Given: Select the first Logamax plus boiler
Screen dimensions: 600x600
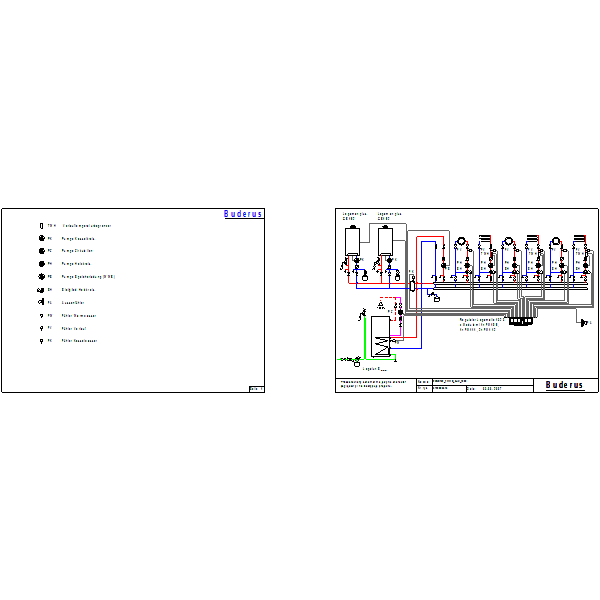Looking at the screenshot, I should coord(352,241).
